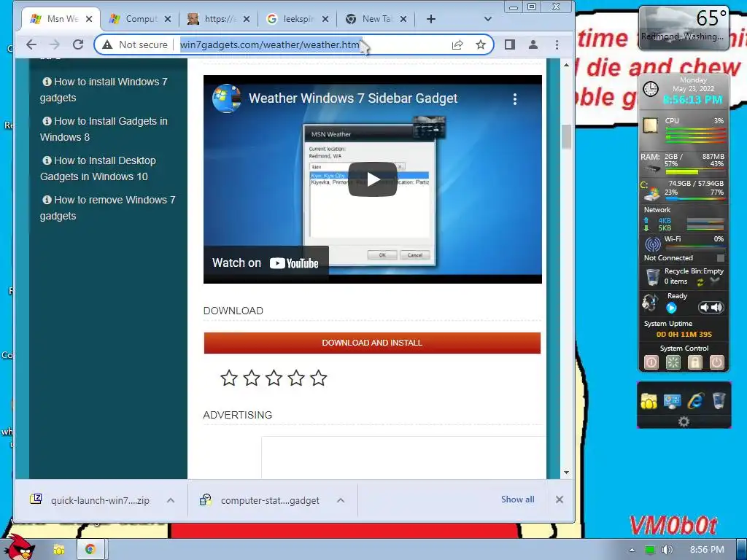Click the clock icon in system gadget
Viewport: 747px width, 560px height.
coord(651,89)
